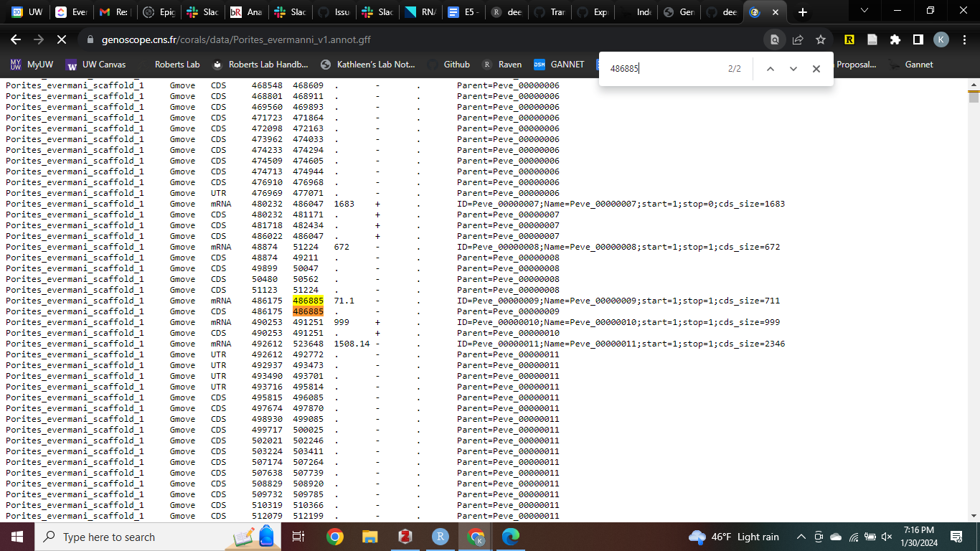Open the share page icon
Image resolution: width=980 pixels, height=551 pixels.
pyautogui.click(x=798, y=39)
